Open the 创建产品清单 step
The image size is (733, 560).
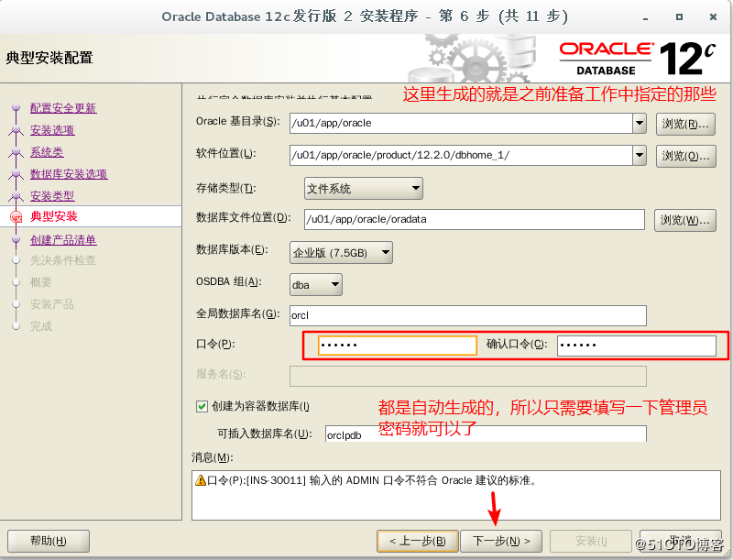point(63,240)
